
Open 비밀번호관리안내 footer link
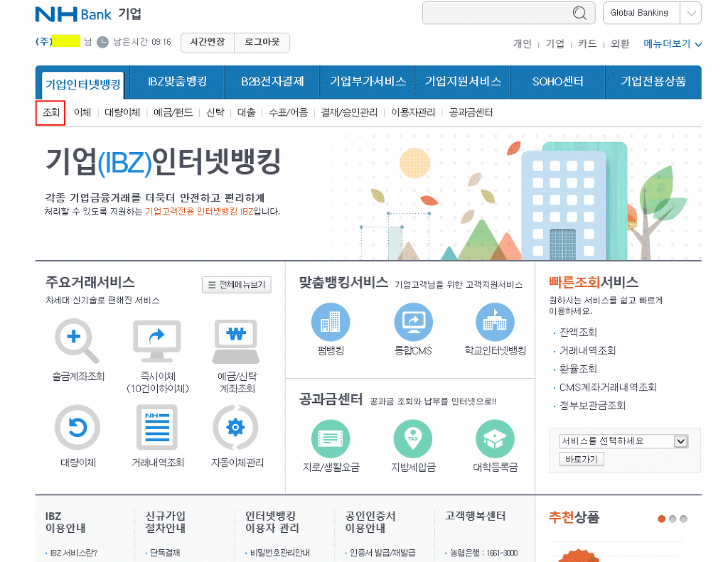[279, 553]
